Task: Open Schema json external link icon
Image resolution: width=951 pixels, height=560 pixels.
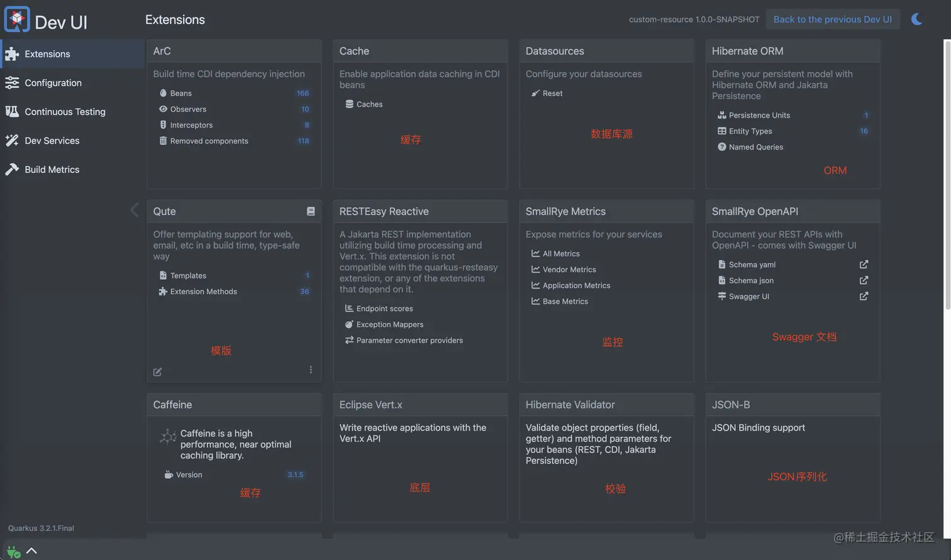Action: [864, 280]
